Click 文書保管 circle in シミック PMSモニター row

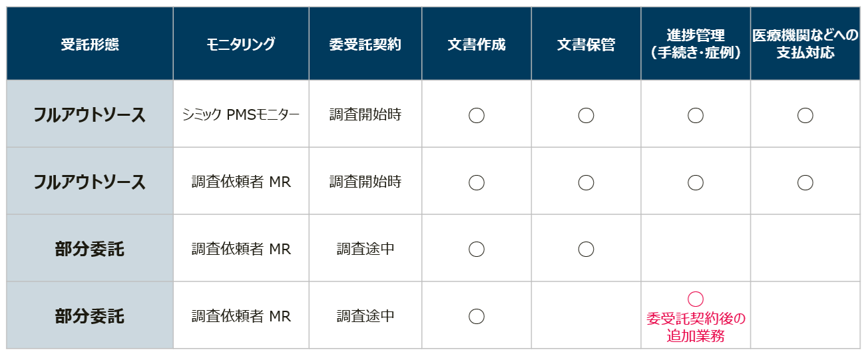[x=586, y=115]
